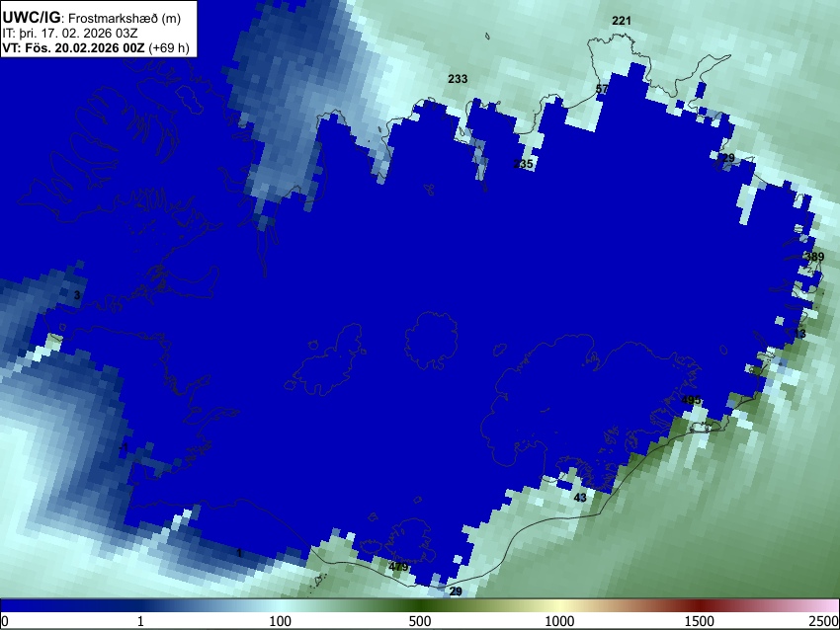Click the map value 495
This screenshot has width=840, height=630.
pyautogui.click(x=691, y=400)
